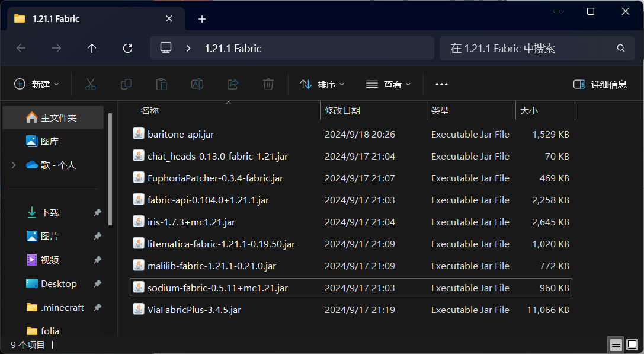The width and height of the screenshot is (644, 354).
Task: Open the 下载 folder in sidebar
Action: [x=50, y=212]
